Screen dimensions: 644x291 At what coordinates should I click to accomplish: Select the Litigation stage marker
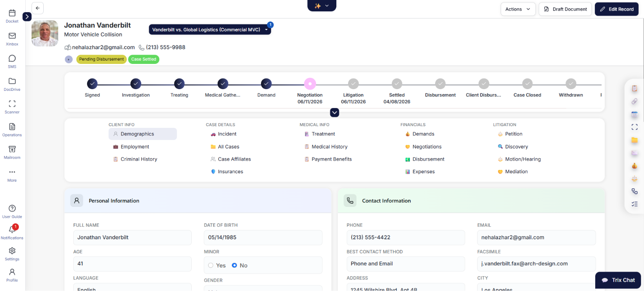(x=354, y=84)
